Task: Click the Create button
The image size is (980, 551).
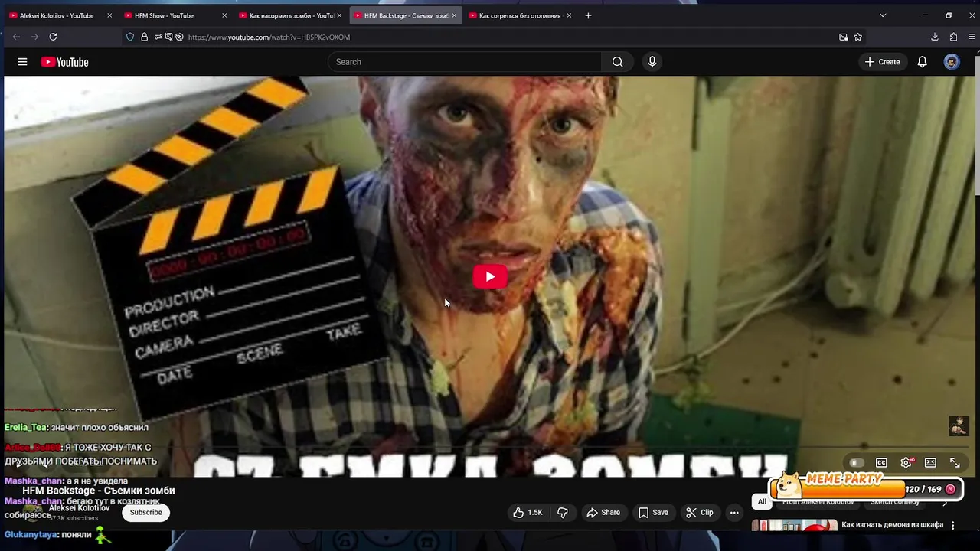Action: tap(882, 62)
